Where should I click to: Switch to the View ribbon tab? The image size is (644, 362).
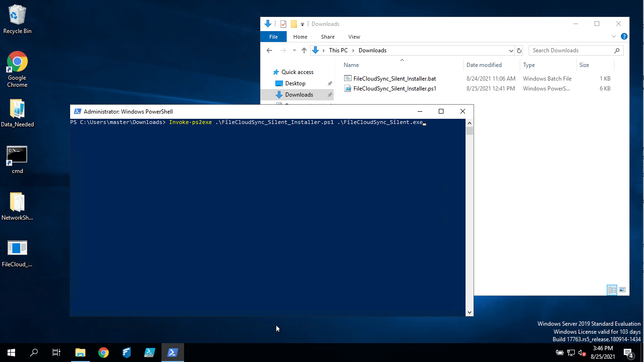pos(354,37)
